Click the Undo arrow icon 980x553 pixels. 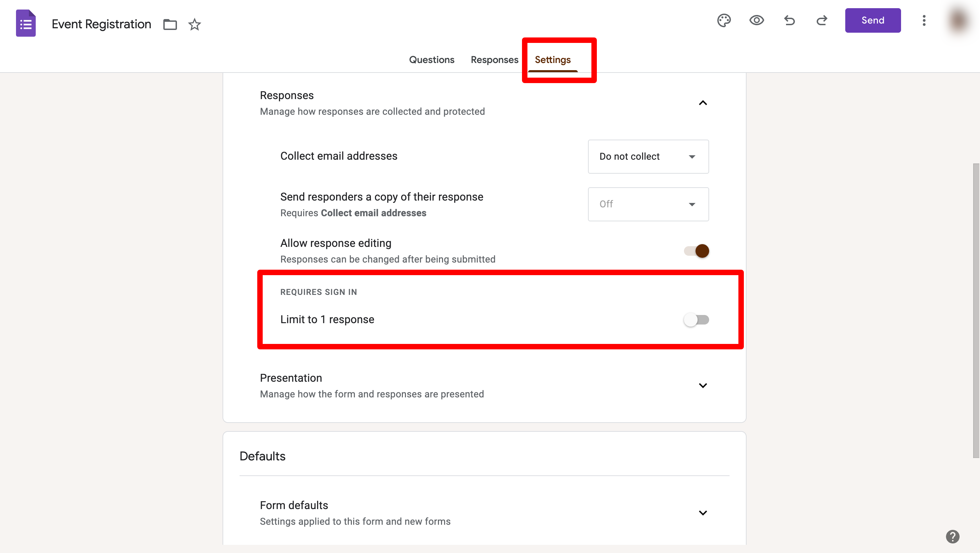[789, 20]
